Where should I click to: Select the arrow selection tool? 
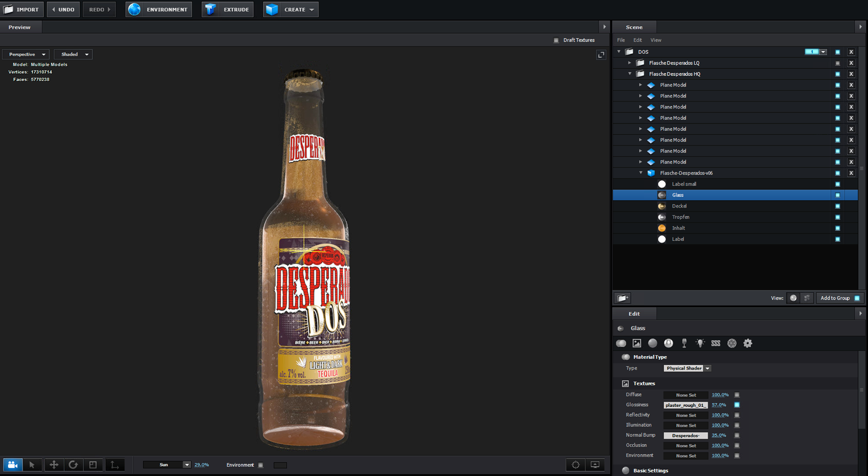point(32,465)
